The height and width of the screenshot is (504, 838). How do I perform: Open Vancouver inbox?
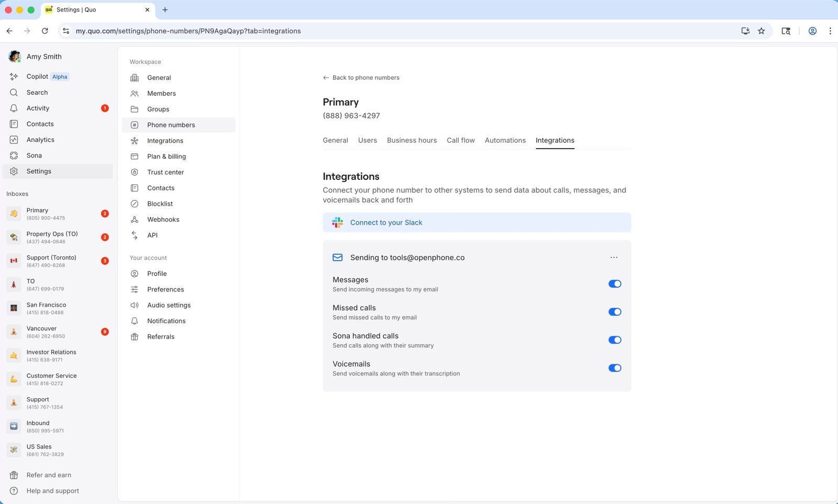click(58, 332)
